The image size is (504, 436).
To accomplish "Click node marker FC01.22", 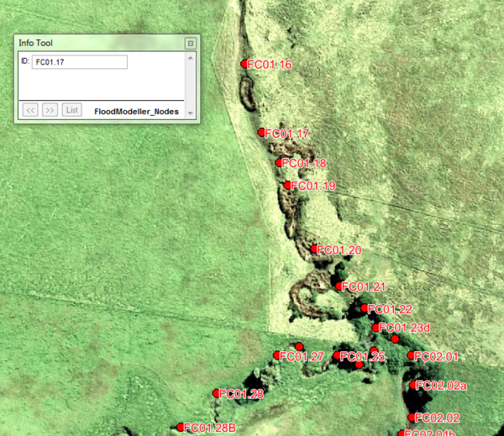I will (x=365, y=309).
